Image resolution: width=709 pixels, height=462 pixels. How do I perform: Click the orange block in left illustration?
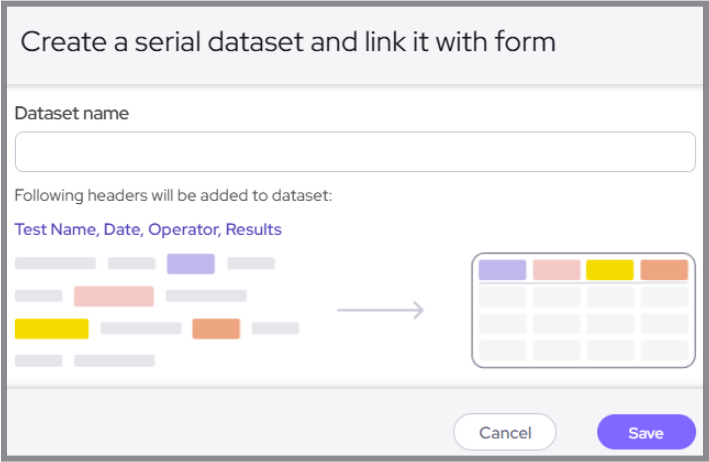click(x=216, y=328)
